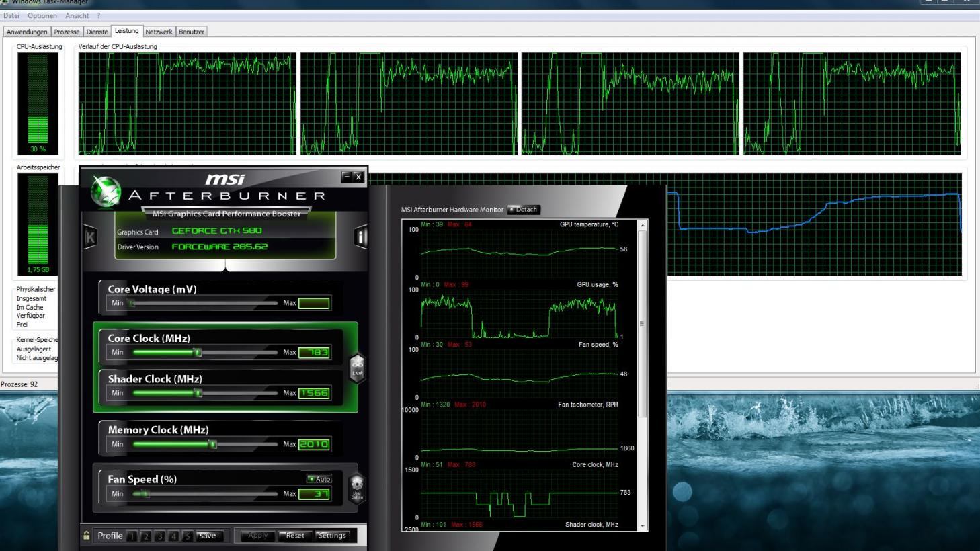Screen dimensions: 980x551
Task: Click the Link clocks chain icon
Action: [357, 368]
